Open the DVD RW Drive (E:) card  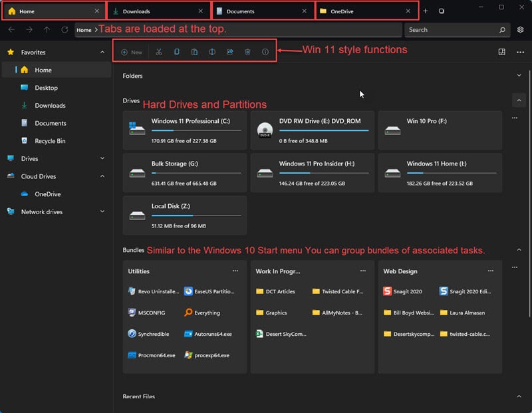313,130
